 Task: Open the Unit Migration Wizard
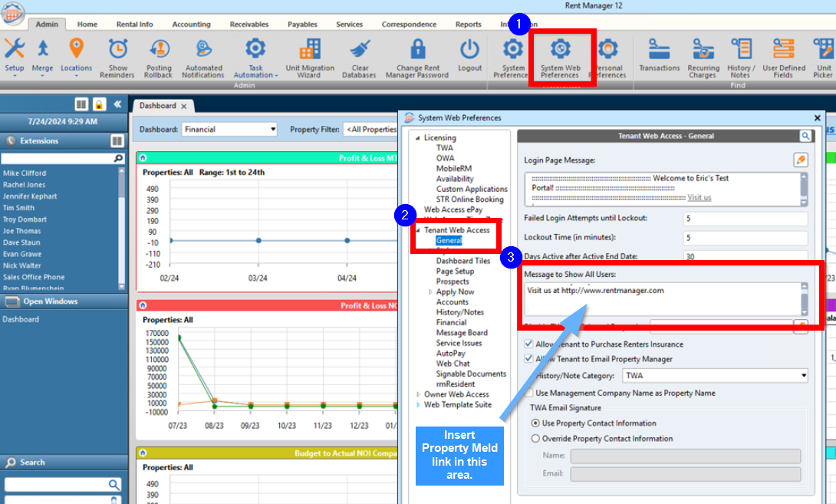[x=310, y=57]
